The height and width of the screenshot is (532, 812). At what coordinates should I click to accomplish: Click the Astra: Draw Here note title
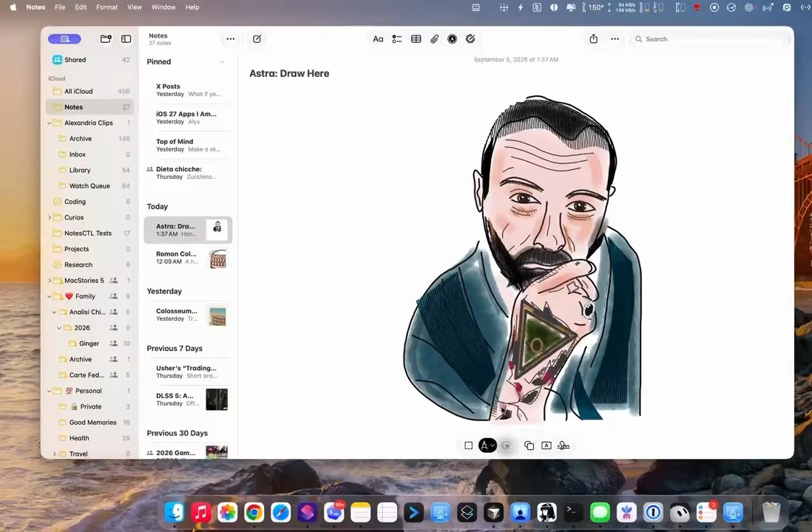pos(289,73)
